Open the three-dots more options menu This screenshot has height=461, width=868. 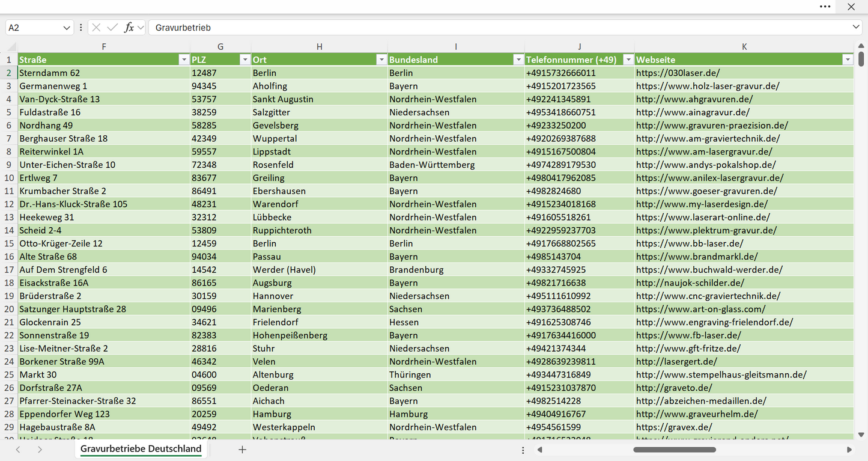tap(825, 7)
